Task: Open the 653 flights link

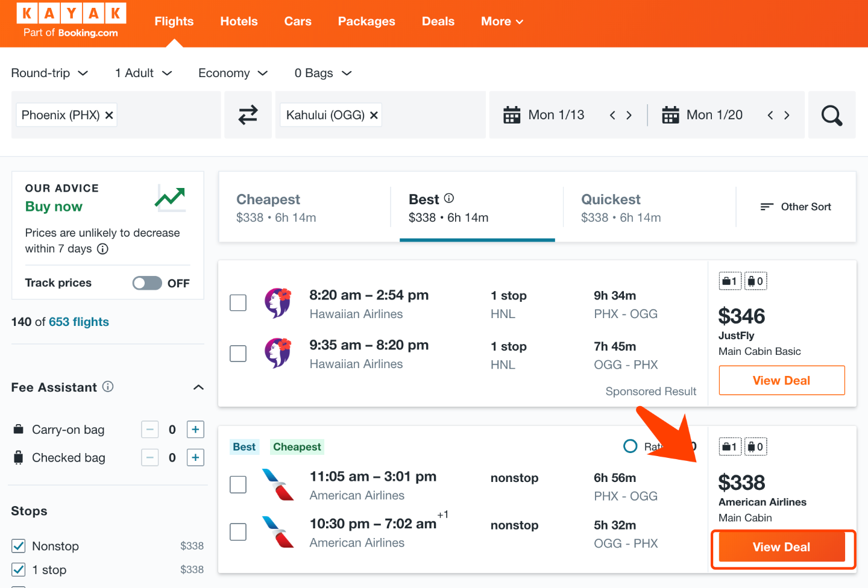Action: coord(79,322)
